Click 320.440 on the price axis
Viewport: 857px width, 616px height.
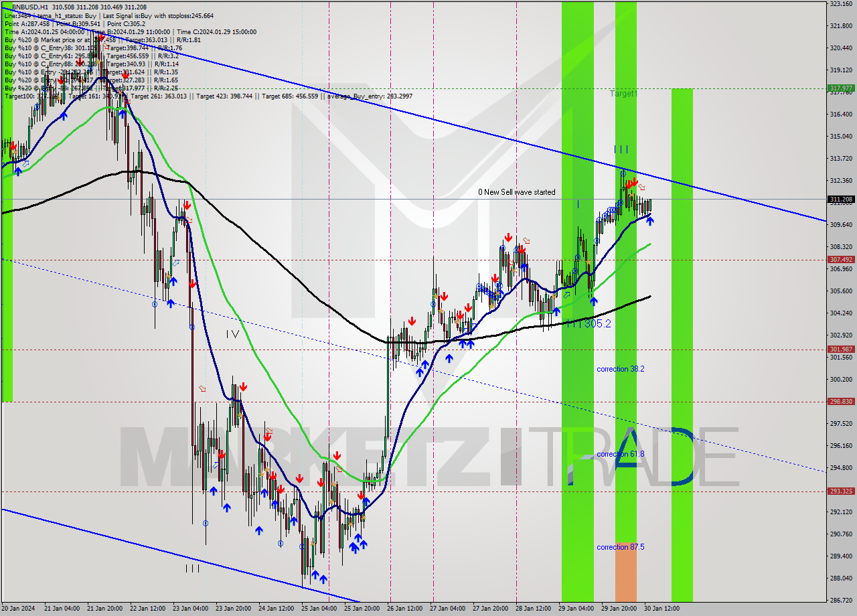pyautogui.click(x=841, y=48)
